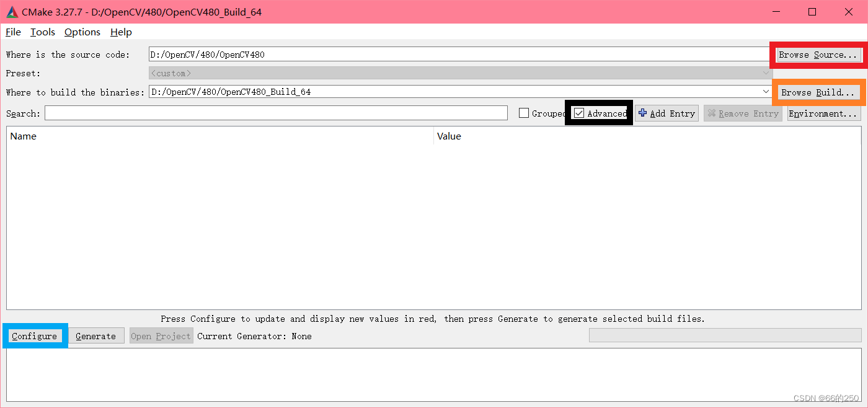Click the X icon on Remove Entry

click(711, 113)
